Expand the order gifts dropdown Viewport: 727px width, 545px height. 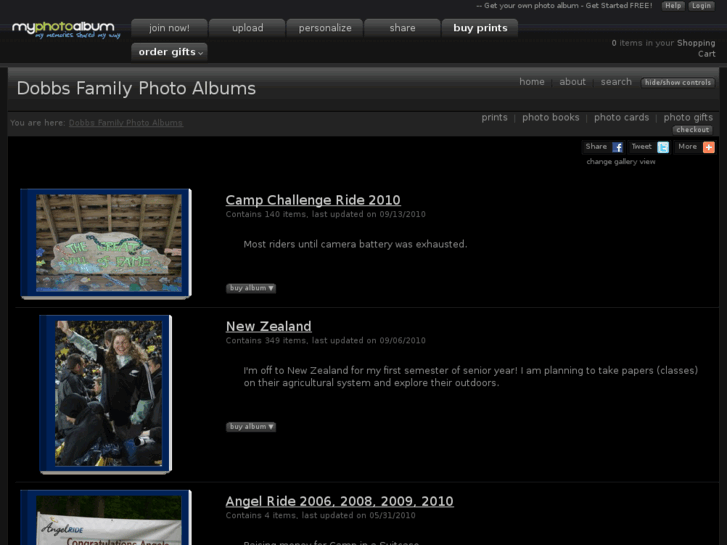(169, 52)
